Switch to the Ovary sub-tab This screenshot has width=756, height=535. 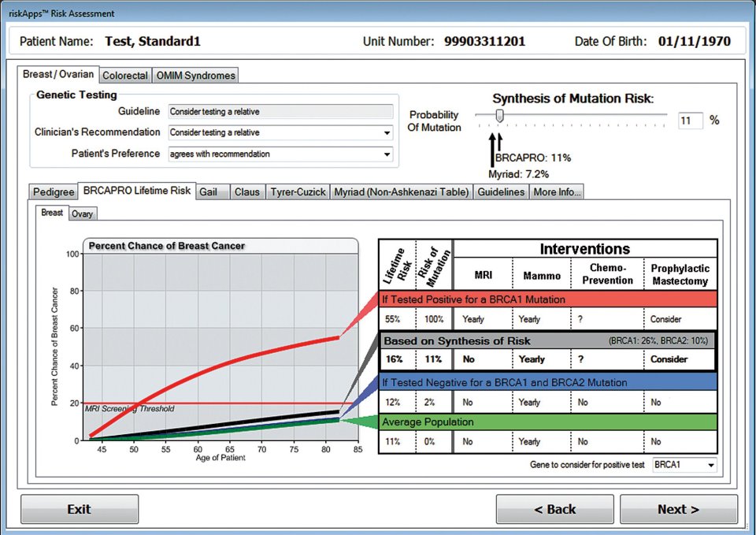click(x=83, y=214)
